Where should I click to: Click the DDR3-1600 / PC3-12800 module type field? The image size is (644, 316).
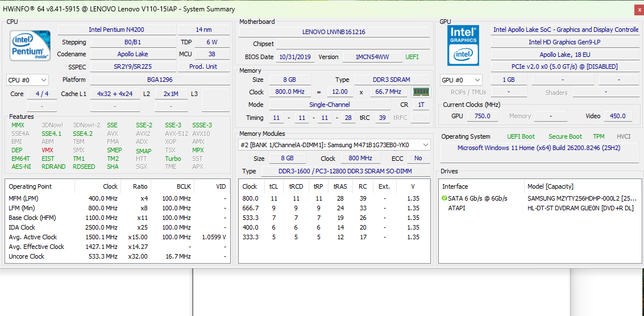[346, 171]
